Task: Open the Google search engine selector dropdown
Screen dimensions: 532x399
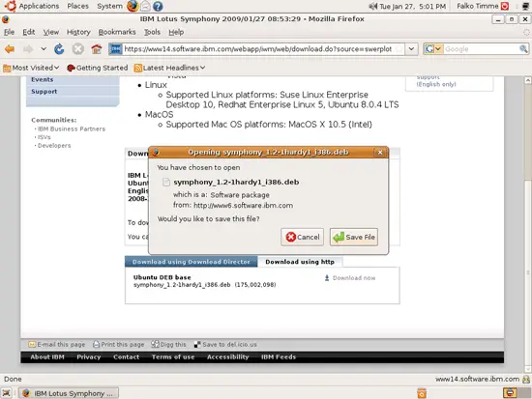Action: [x=437, y=49]
